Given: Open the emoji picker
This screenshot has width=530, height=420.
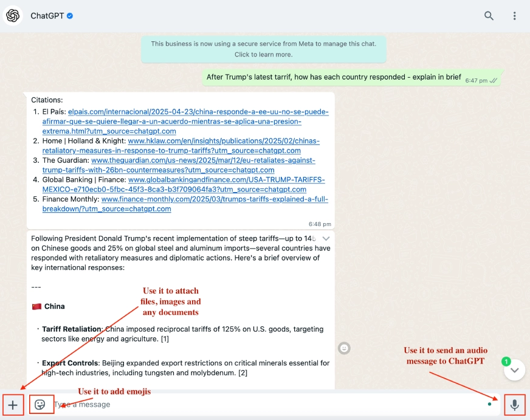Looking at the screenshot, I should click(40, 404).
